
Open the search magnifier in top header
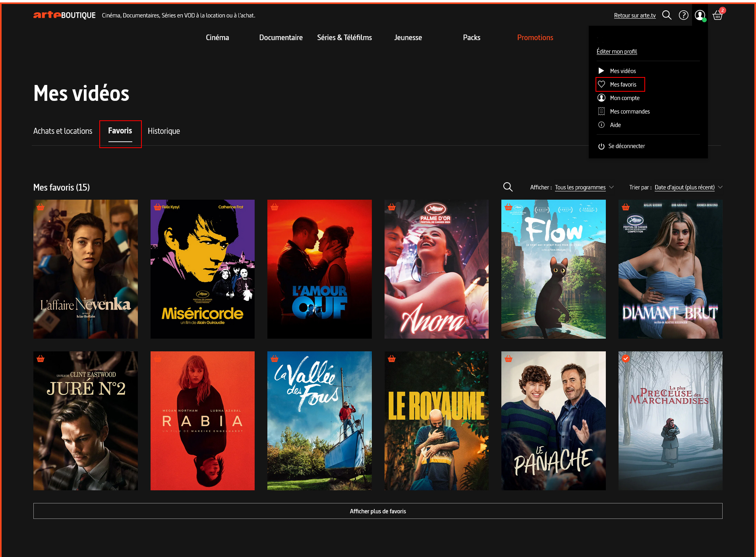click(x=667, y=15)
